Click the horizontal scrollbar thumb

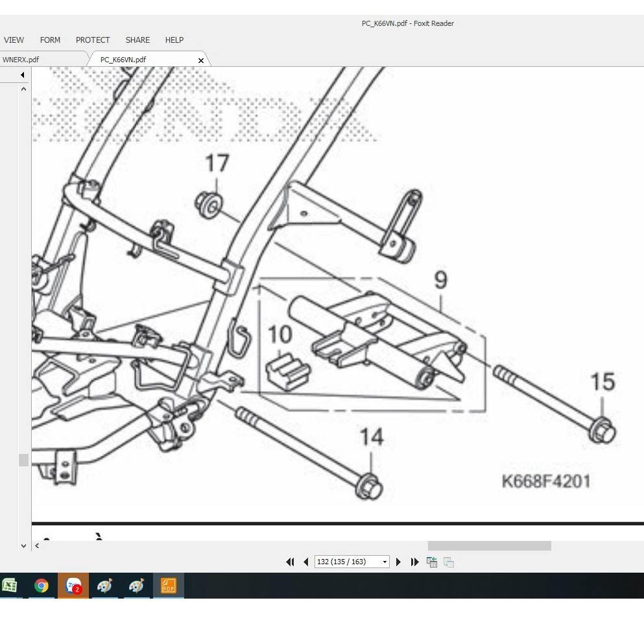489,546
